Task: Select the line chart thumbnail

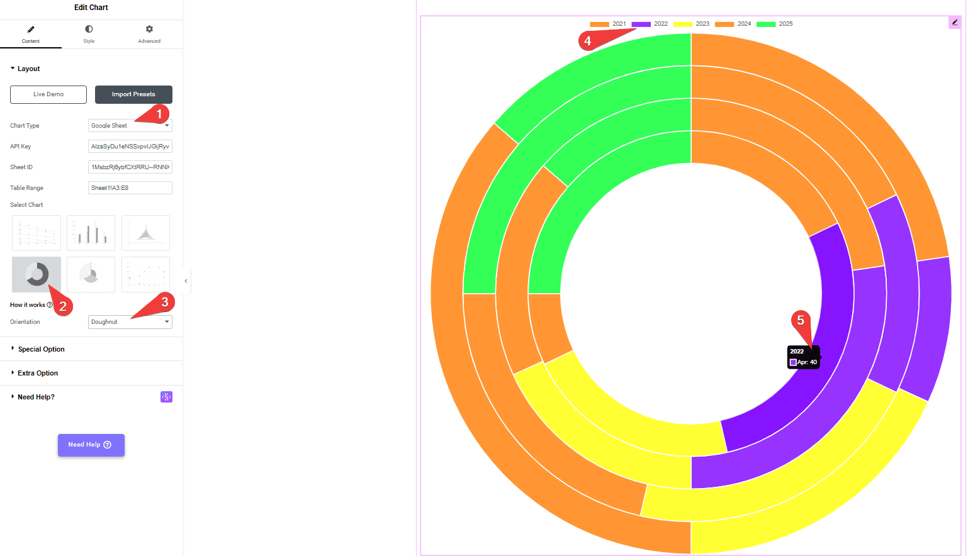Action: tap(37, 233)
